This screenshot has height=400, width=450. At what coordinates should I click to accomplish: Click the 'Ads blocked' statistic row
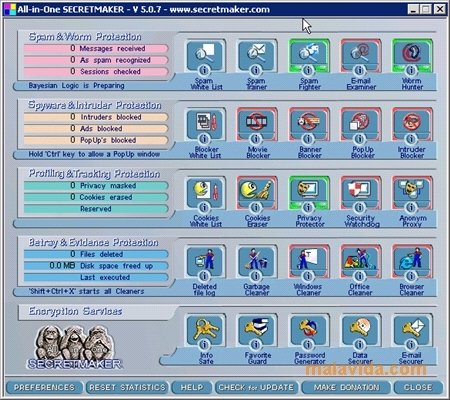coord(96,129)
